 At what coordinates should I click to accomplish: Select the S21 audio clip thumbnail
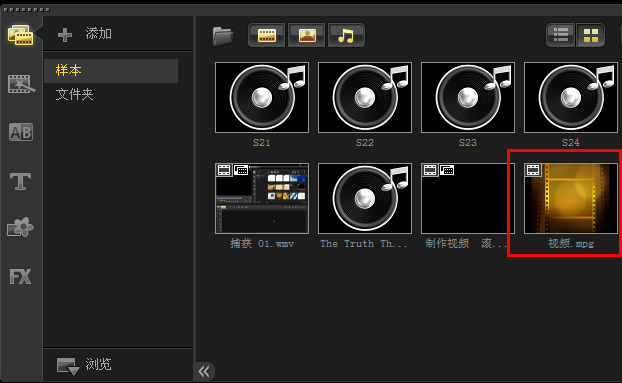(x=262, y=98)
